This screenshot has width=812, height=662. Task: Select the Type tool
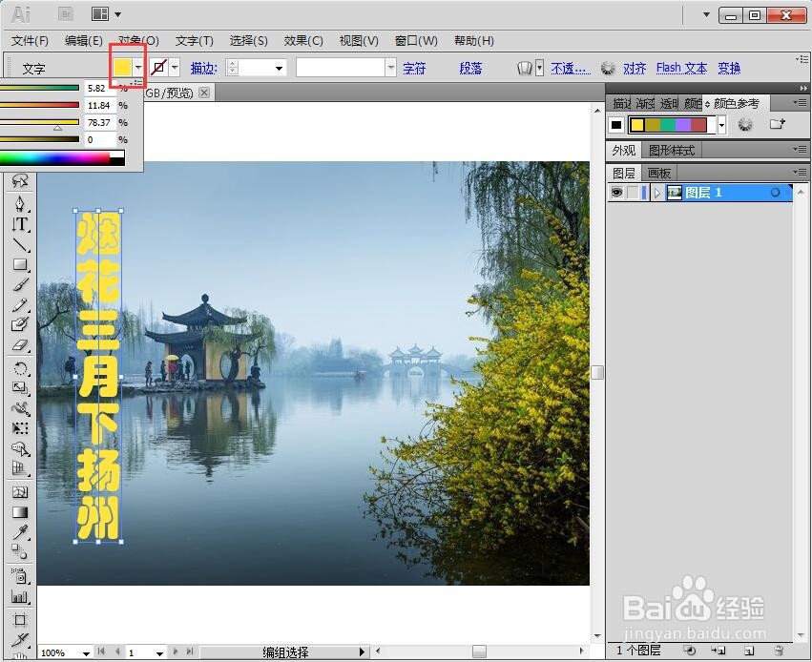pyautogui.click(x=20, y=223)
